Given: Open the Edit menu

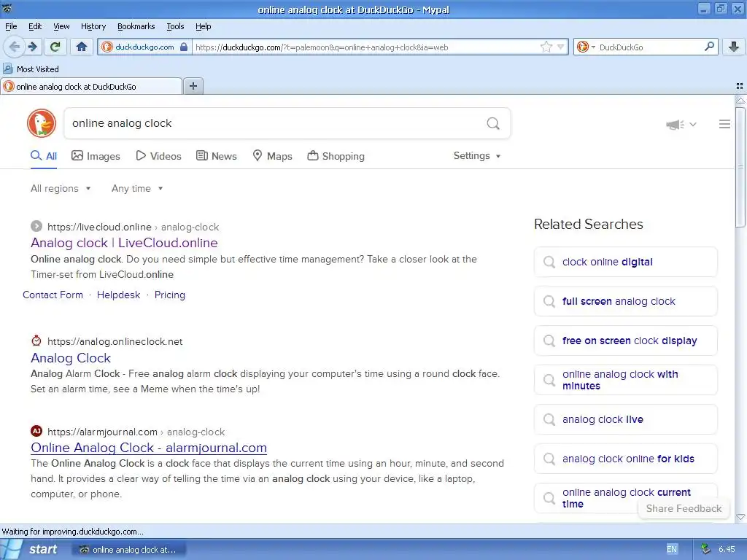Looking at the screenshot, I should point(35,26).
